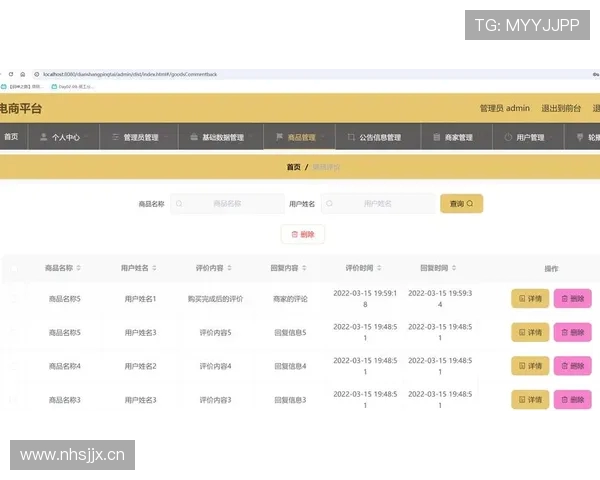Open the Day02 bookmark in the bookmarks bar
Viewport: 600px width, 480px height.
tap(73, 87)
